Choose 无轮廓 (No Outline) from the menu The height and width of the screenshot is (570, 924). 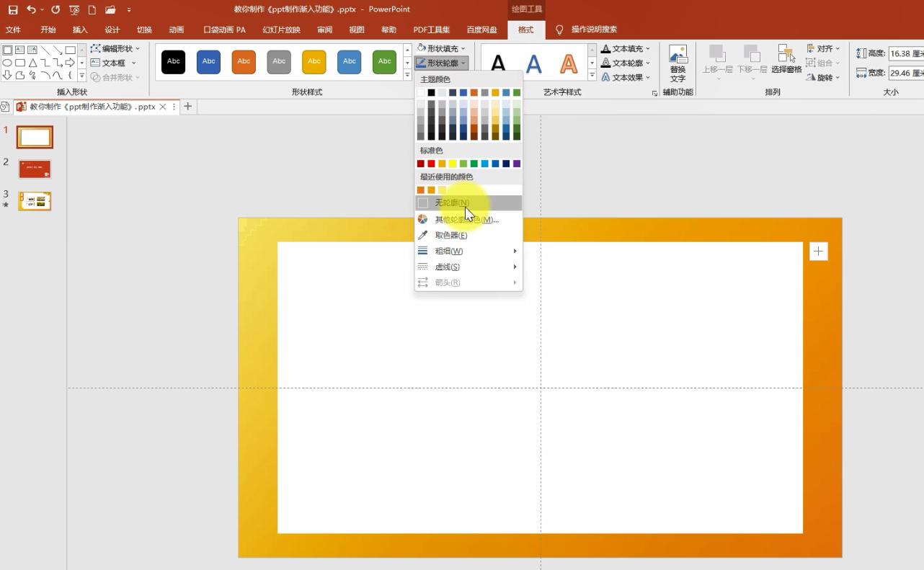451,202
